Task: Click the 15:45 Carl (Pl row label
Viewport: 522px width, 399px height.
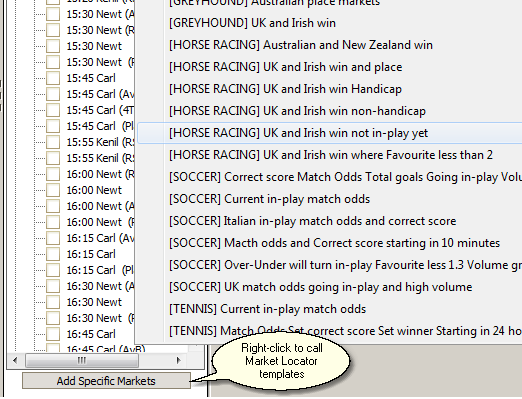Action: point(100,126)
